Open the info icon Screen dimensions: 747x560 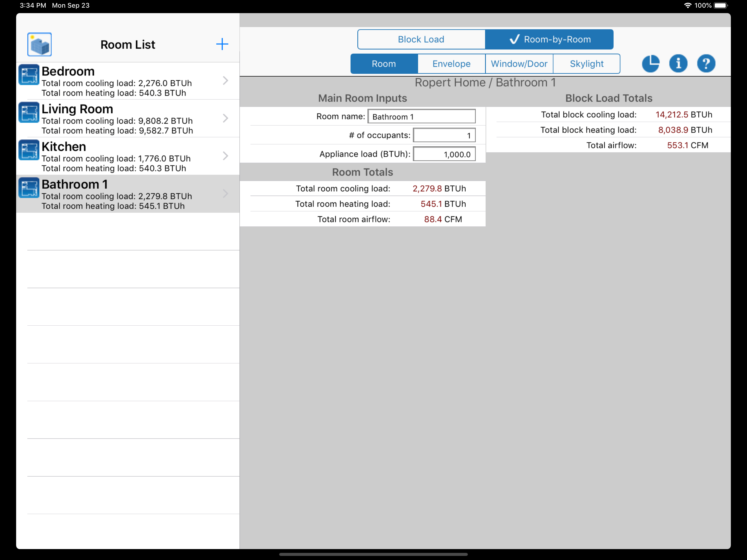[x=678, y=63]
